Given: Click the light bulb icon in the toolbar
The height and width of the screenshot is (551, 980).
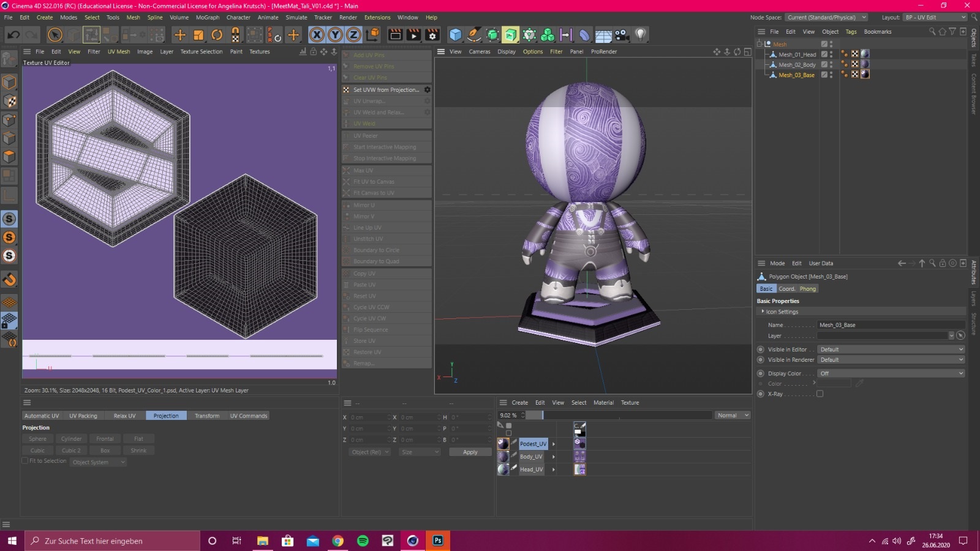Looking at the screenshot, I should tap(640, 35).
